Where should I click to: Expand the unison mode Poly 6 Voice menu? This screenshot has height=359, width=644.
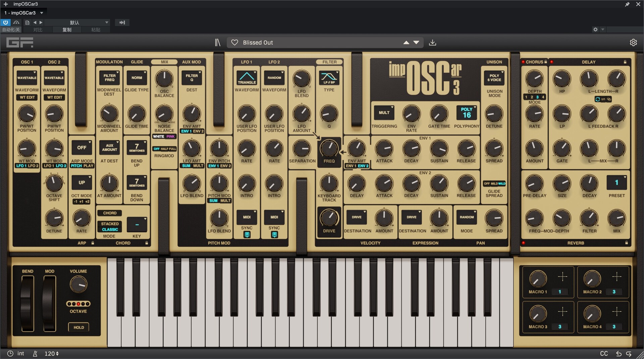(x=494, y=78)
